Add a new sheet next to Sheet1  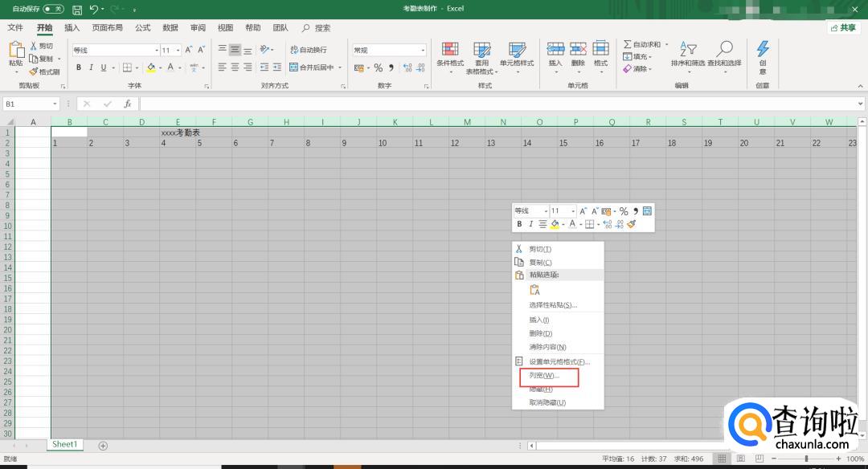tap(103, 445)
